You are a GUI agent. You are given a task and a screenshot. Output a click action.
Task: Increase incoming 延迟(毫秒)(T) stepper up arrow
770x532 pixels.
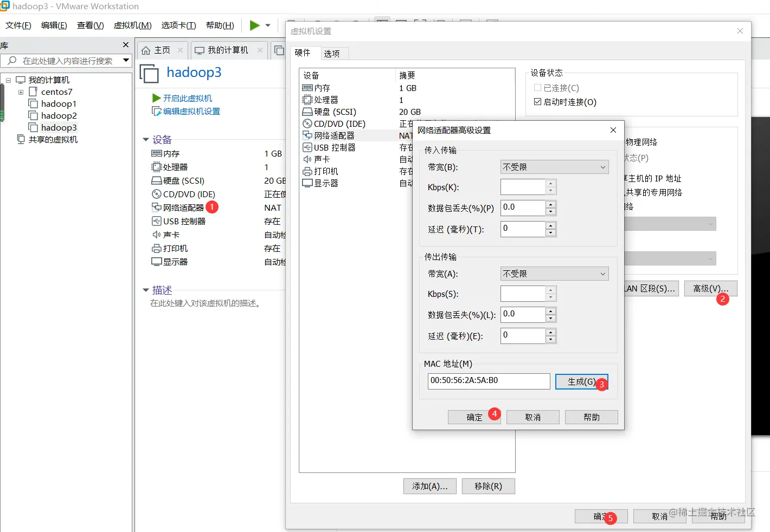pyautogui.click(x=551, y=225)
